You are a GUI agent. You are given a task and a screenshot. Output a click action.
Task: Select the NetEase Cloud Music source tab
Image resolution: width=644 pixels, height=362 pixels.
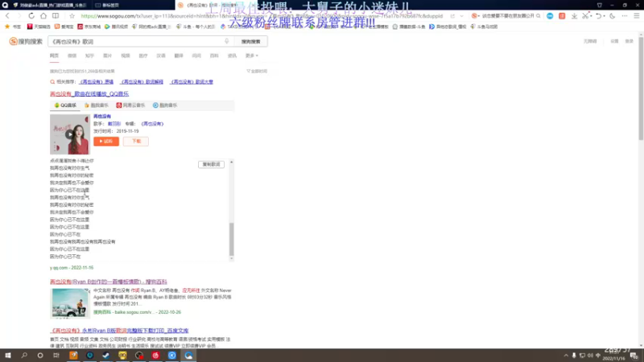[x=130, y=105]
